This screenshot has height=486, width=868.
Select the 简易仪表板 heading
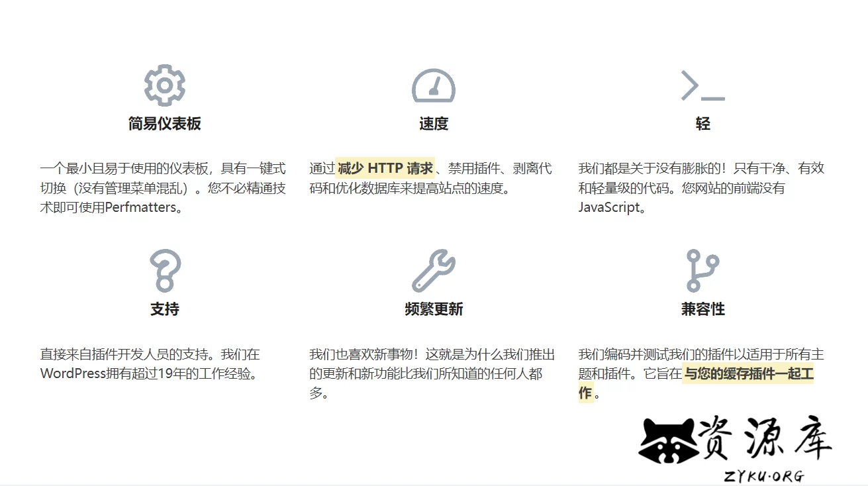(164, 124)
